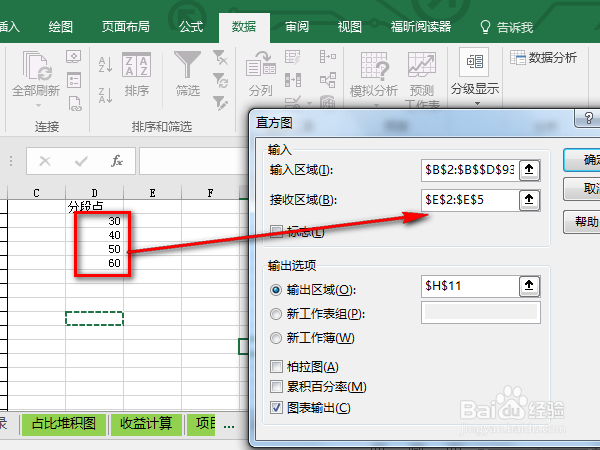
Task: Open the Formulas (公式) ribbon tab
Action: pos(191,27)
